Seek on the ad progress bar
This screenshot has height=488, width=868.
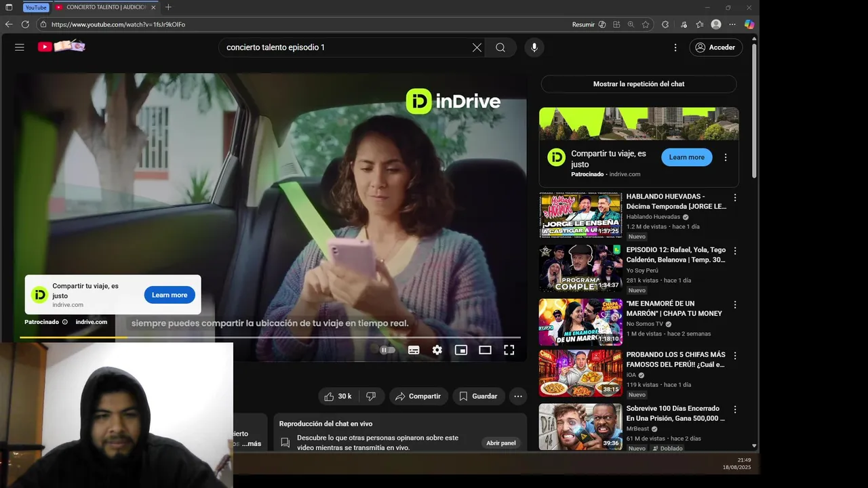(270, 337)
